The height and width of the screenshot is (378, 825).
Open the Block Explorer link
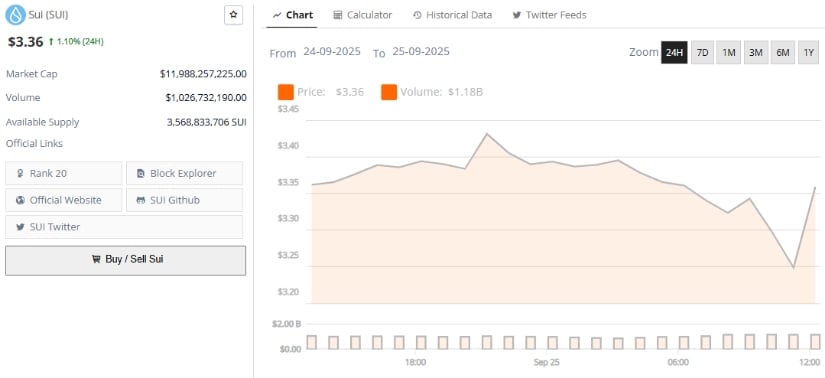185,173
